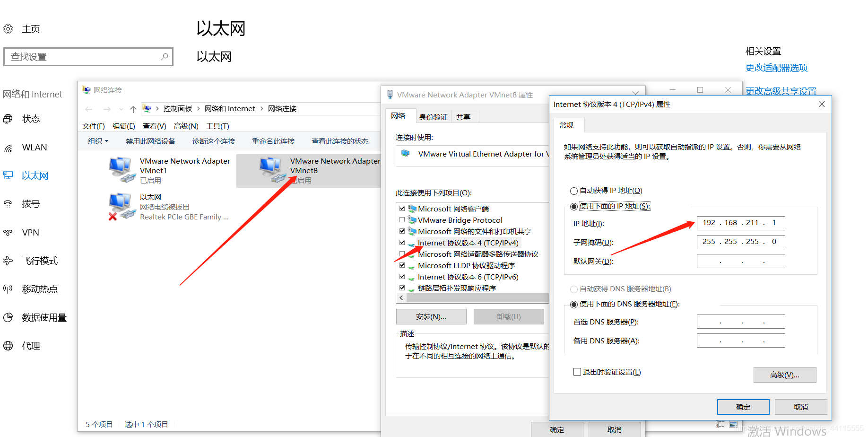Expand the 组织 dropdown in toolbar

tap(98, 141)
